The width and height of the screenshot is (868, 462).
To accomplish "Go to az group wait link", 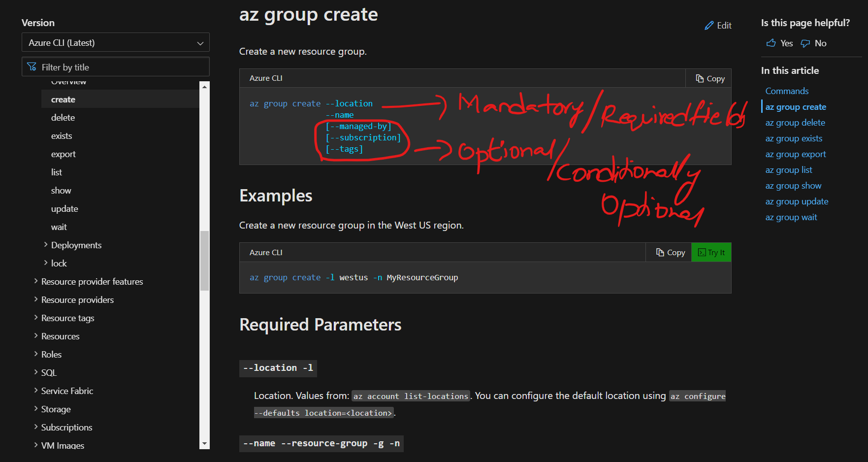I will [x=791, y=217].
